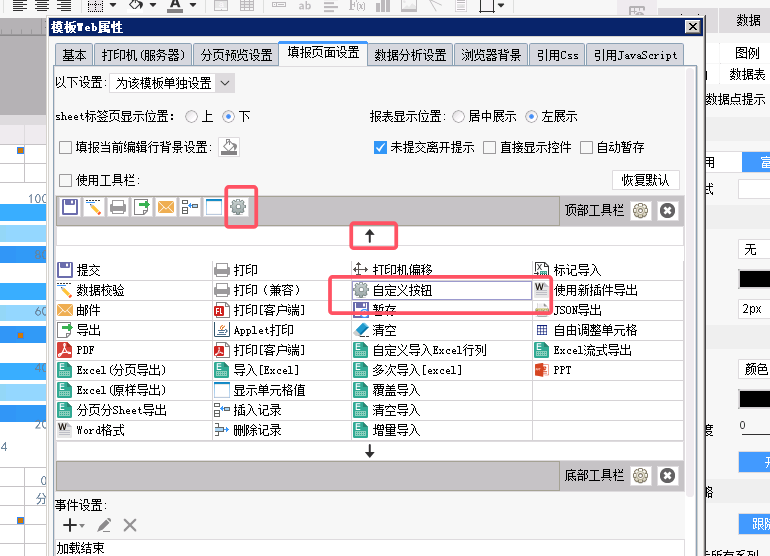
Task: Click the custom button gear icon in top toolbar
Action: 238,208
